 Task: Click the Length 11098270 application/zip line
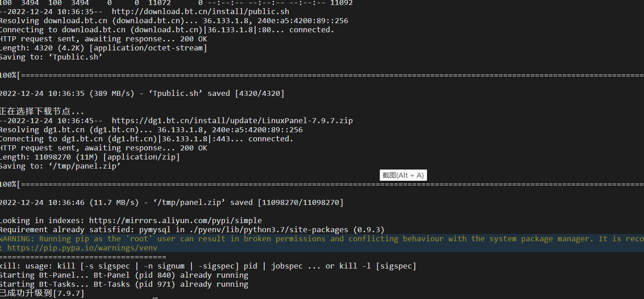coord(90,157)
